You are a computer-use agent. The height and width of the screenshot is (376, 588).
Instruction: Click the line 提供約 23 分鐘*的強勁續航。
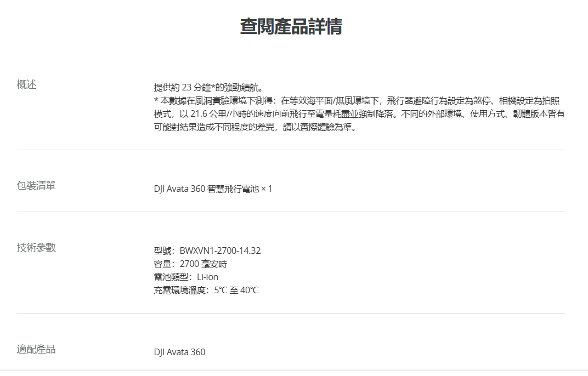tap(210, 88)
